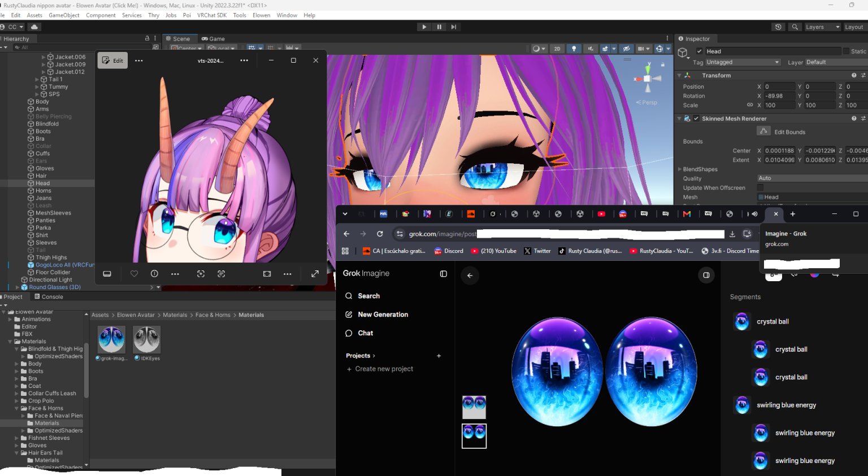Reload the page in Chrome
Screen dimensions: 868x476
[380, 234]
